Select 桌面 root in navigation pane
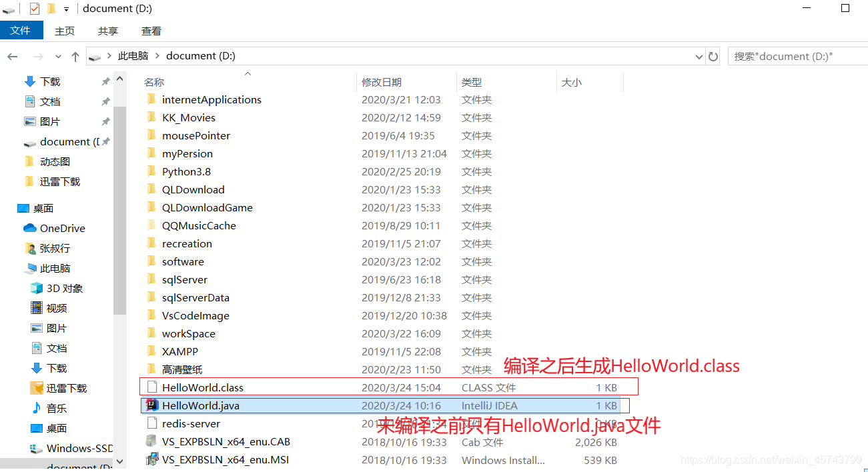Image resolution: width=868 pixels, height=472 pixels. tap(43, 208)
